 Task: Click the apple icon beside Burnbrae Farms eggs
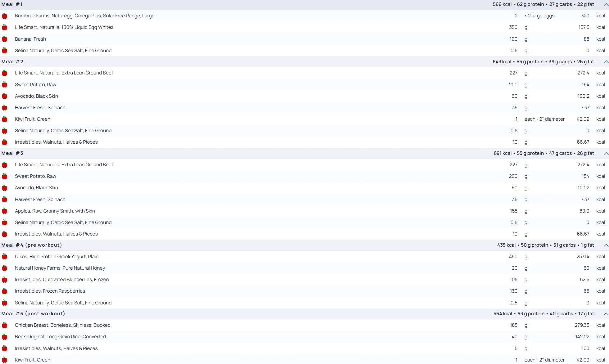click(x=5, y=16)
